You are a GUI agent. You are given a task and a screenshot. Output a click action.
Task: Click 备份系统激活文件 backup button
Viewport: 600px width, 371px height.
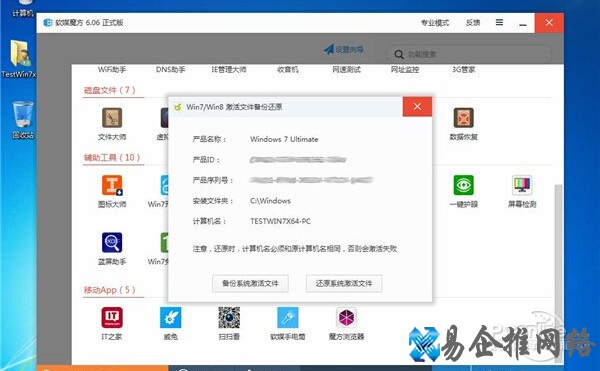click(x=250, y=283)
